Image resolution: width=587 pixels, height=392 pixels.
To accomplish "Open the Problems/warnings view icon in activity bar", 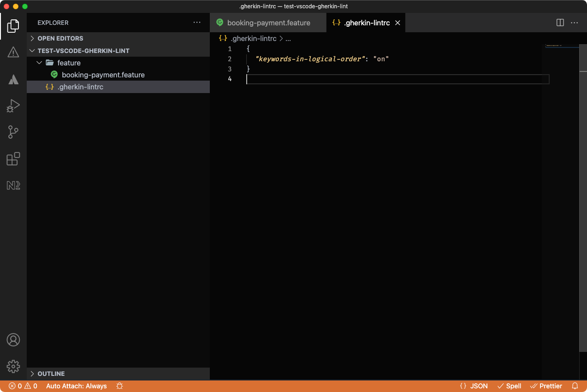I will coord(13,53).
